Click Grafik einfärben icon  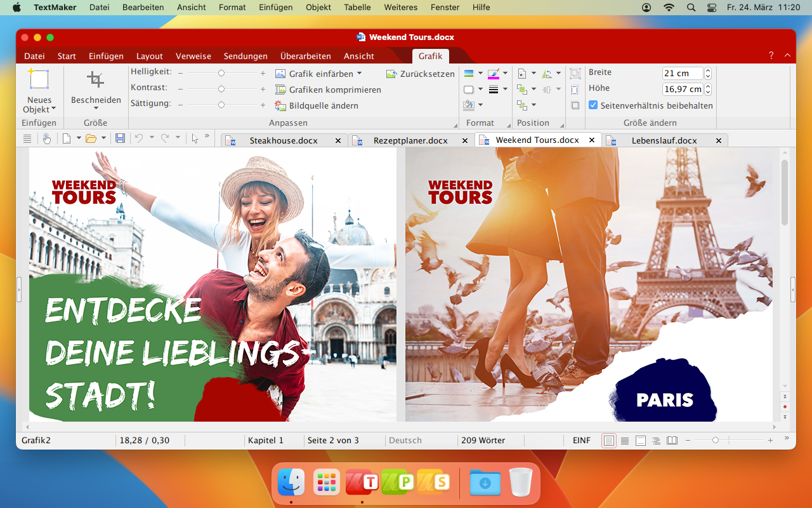click(x=280, y=74)
